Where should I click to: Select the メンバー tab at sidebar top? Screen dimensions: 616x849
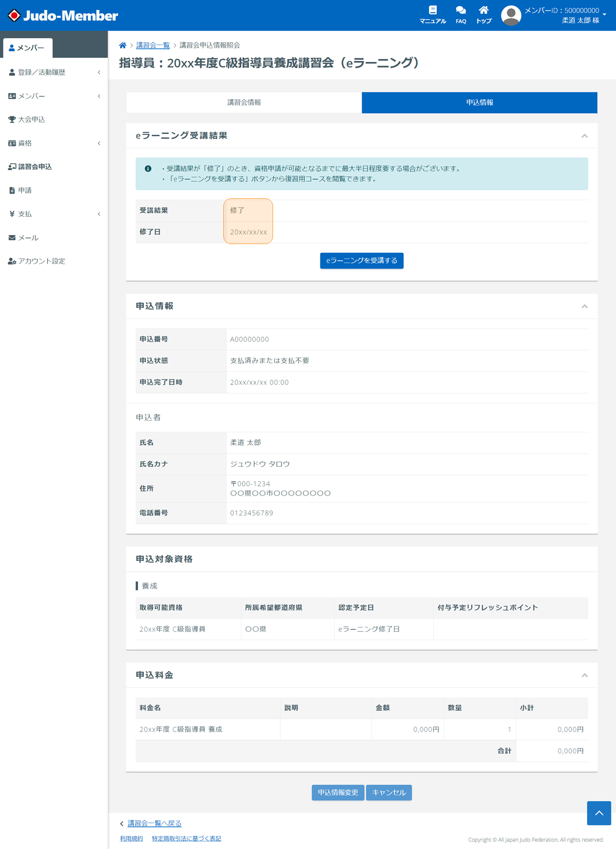click(27, 48)
